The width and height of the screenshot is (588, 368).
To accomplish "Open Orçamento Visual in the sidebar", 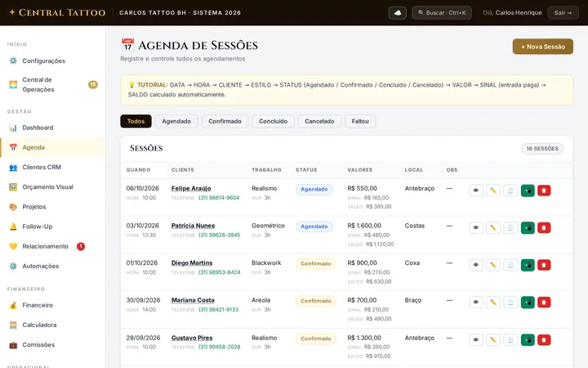I will (52, 187).
